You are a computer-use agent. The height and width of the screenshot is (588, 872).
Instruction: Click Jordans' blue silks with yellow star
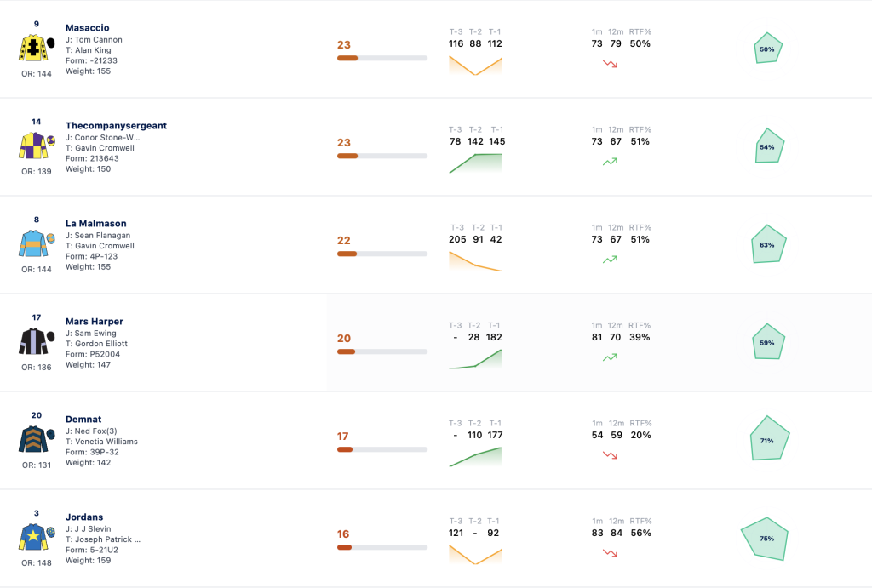coord(37,536)
